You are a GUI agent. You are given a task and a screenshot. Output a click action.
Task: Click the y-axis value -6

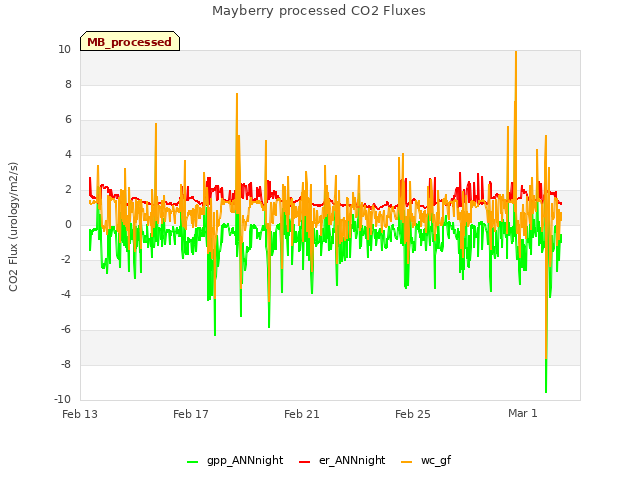pos(66,330)
